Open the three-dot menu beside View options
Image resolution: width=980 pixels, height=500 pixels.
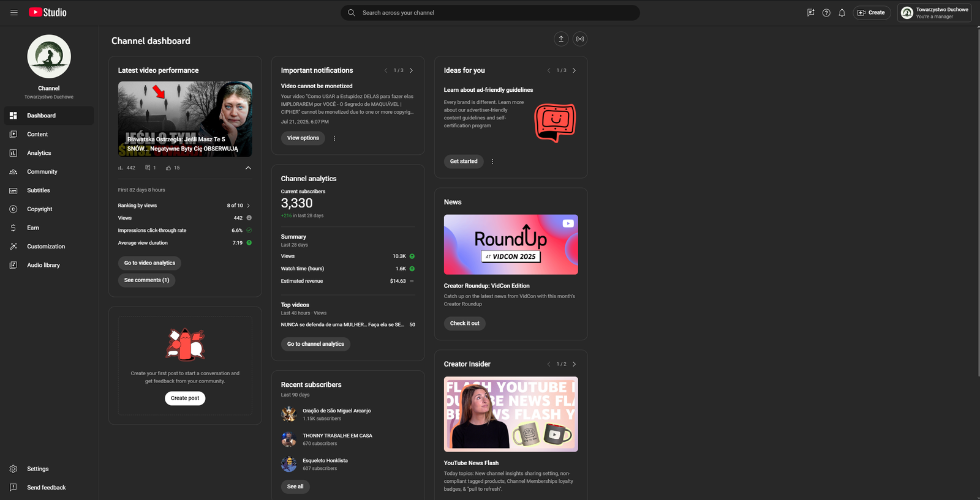click(334, 138)
